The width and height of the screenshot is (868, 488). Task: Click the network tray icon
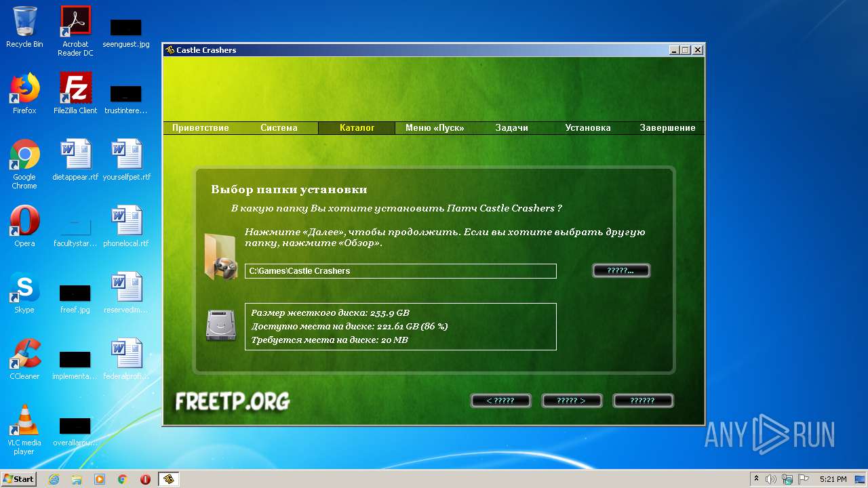(787, 479)
